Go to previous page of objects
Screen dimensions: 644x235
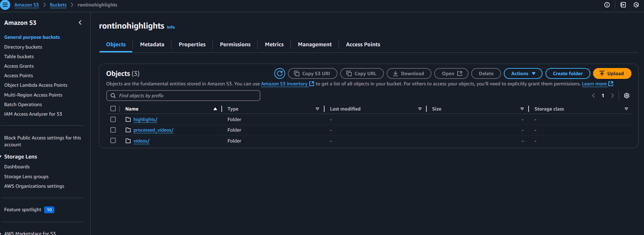(593, 96)
